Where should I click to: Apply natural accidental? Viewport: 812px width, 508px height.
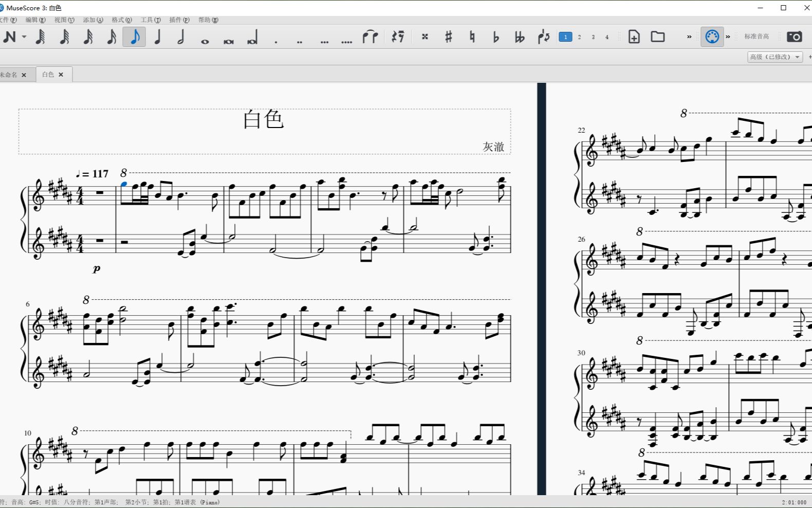tap(472, 37)
